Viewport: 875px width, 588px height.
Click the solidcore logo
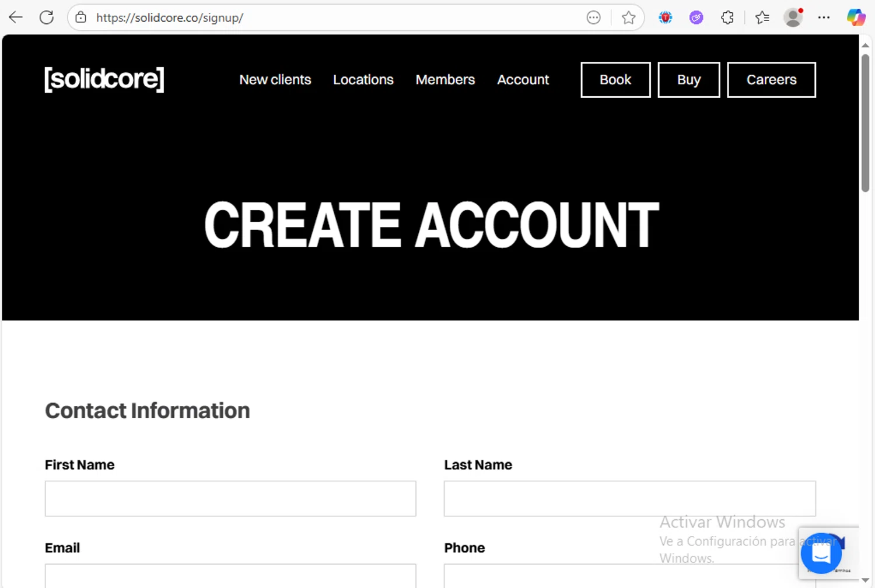(104, 79)
